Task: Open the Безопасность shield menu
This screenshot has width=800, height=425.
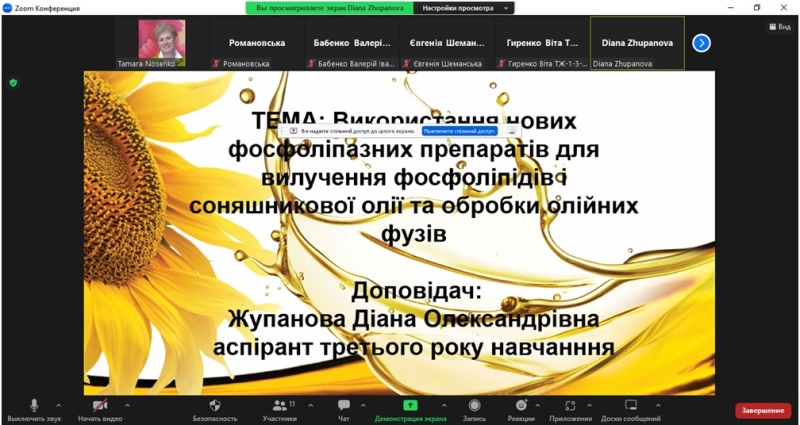Action: coord(215,410)
